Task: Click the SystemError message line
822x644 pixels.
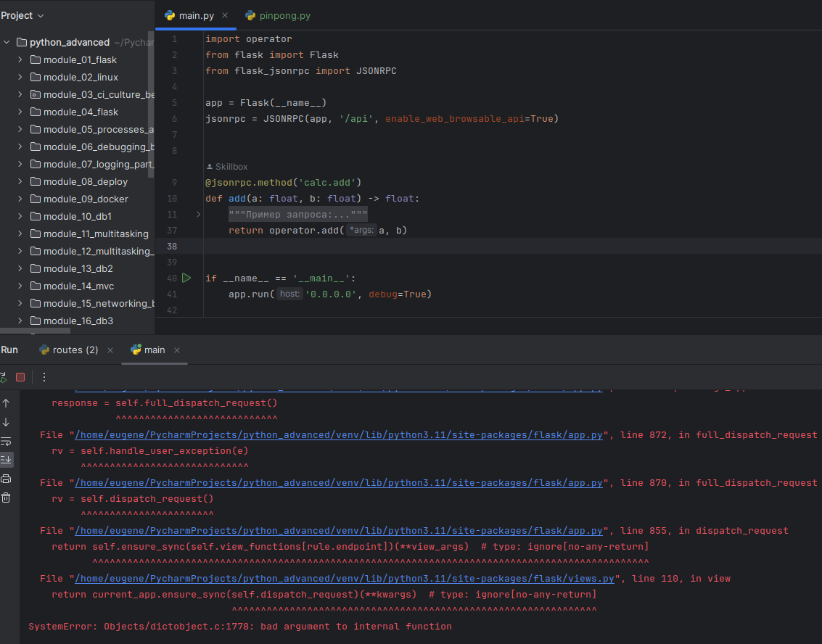Action: (240, 626)
